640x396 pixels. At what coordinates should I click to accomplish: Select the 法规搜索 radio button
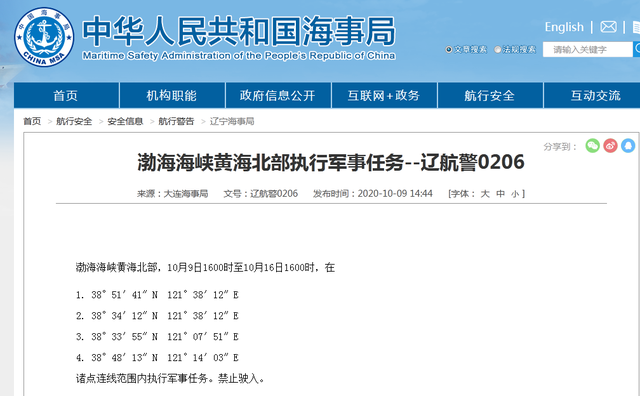click(498, 49)
